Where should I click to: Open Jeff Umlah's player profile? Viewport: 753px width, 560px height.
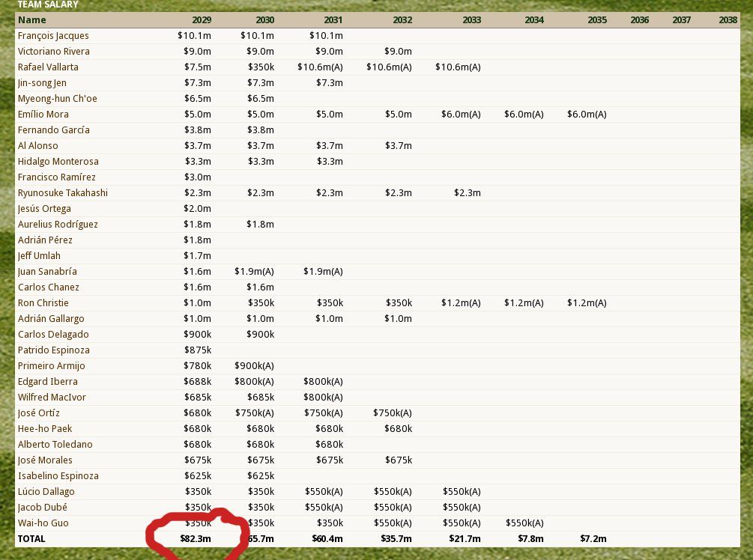click(x=39, y=255)
